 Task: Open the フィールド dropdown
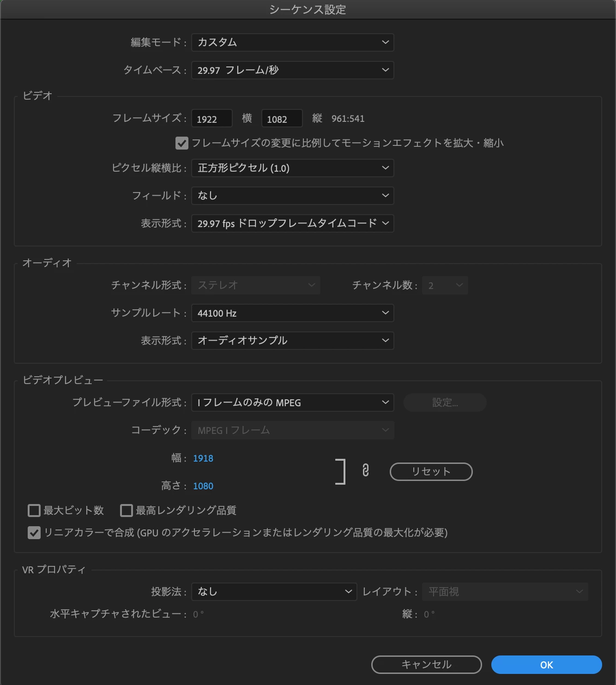click(293, 196)
